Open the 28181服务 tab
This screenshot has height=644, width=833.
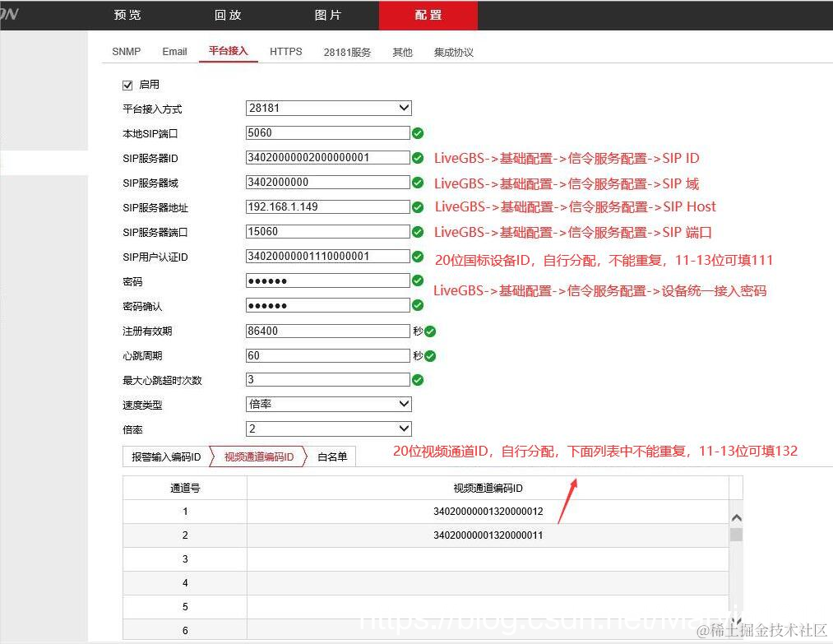click(x=347, y=51)
